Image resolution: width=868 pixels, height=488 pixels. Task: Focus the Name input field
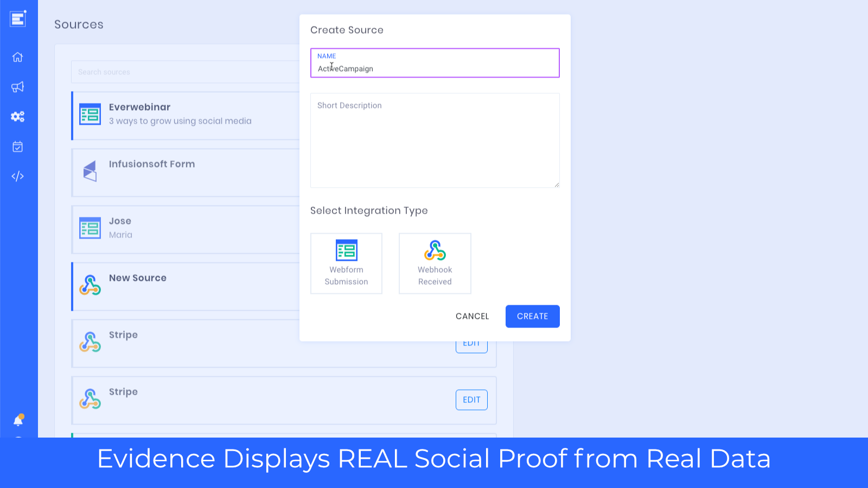click(x=435, y=63)
